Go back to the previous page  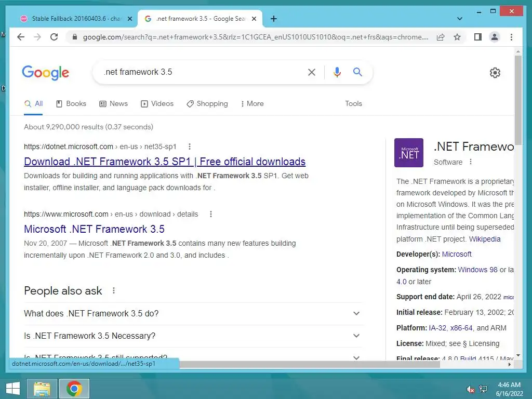click(x=21, y=37)
